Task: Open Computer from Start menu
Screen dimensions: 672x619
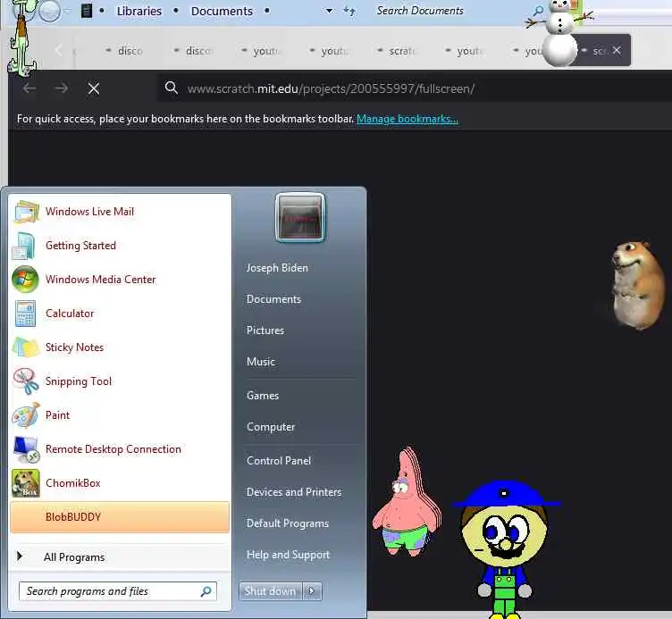Action: point(271,427)
